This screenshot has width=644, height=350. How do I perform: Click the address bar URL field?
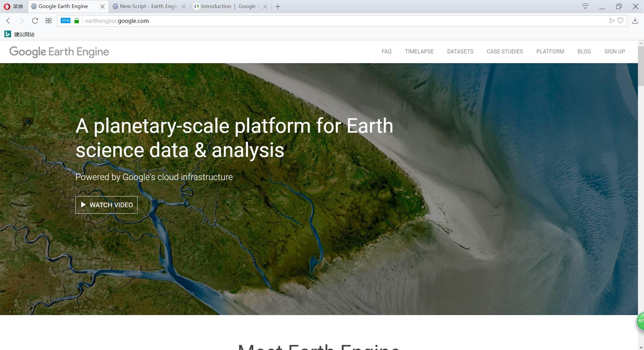(342, 21)
